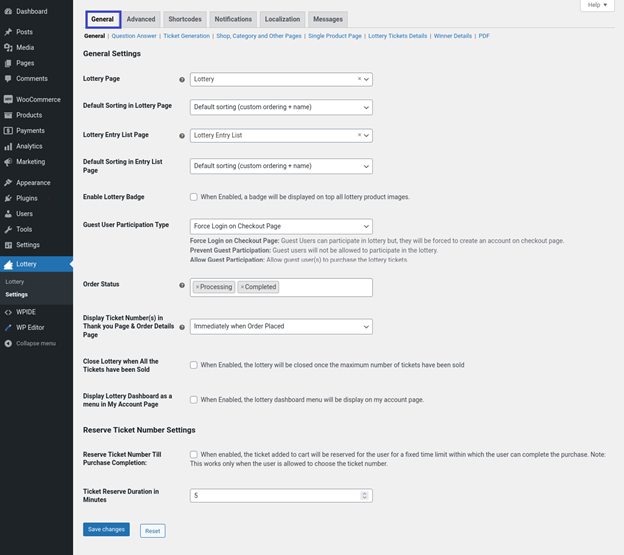Image resolution: width=624 pixels, height=555 pixels.
Task: Open Default Sorting in Entry List Page dropdown
Action: 281,166
